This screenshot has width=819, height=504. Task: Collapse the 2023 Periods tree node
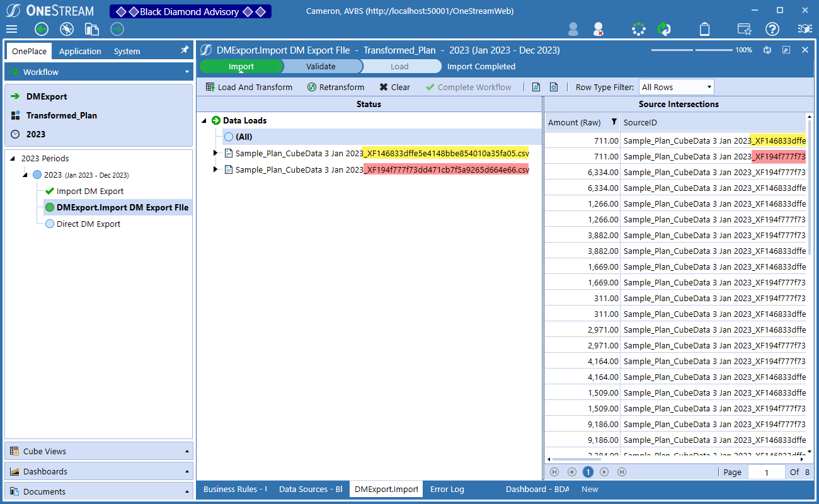14,159
